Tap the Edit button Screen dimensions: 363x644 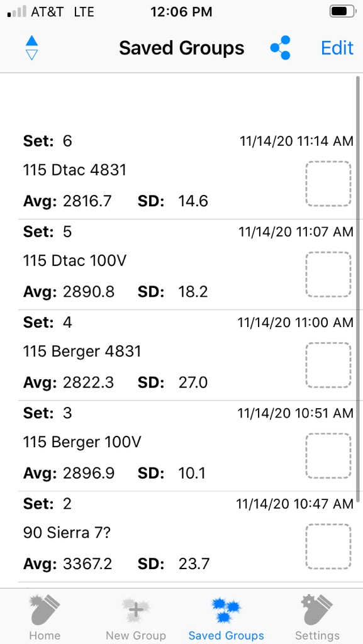(x=337, y=48)
